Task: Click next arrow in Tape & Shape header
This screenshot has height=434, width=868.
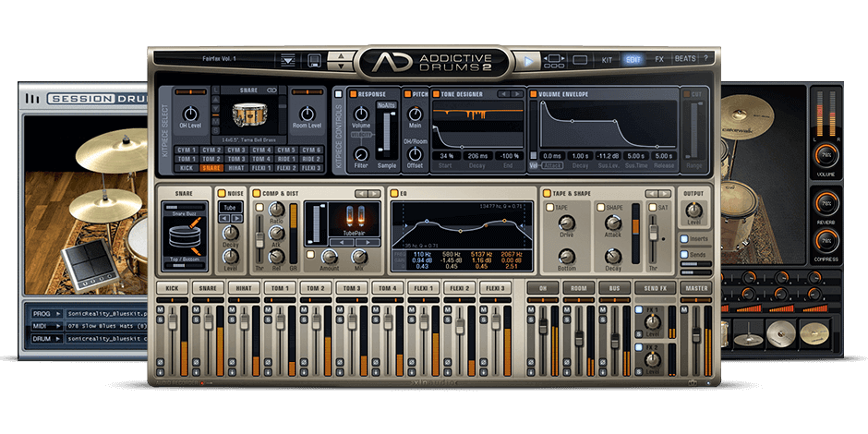Action: point(665,193)
